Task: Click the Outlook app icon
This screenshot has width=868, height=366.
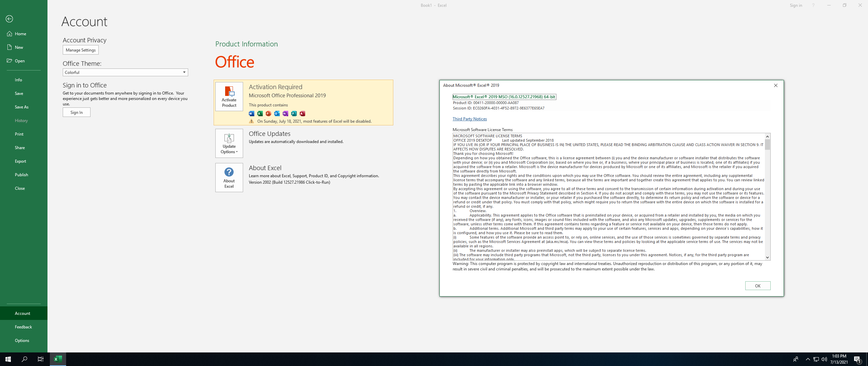Action: [277, 114]
